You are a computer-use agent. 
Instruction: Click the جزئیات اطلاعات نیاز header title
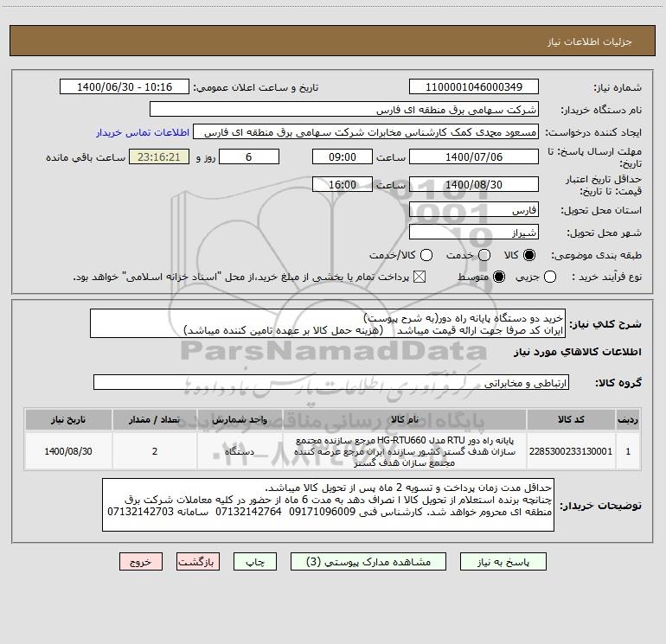[x=590, y=41]
